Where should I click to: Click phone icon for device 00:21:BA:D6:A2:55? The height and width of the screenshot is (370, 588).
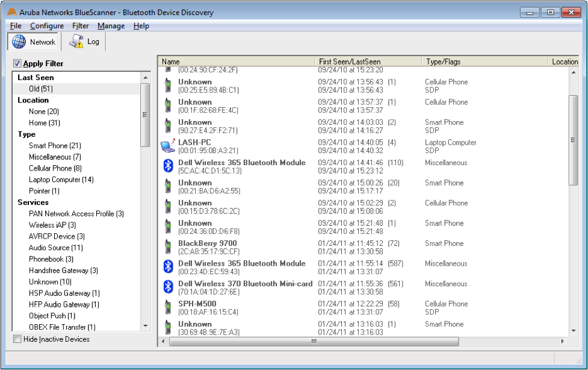[x=168, y=187]
